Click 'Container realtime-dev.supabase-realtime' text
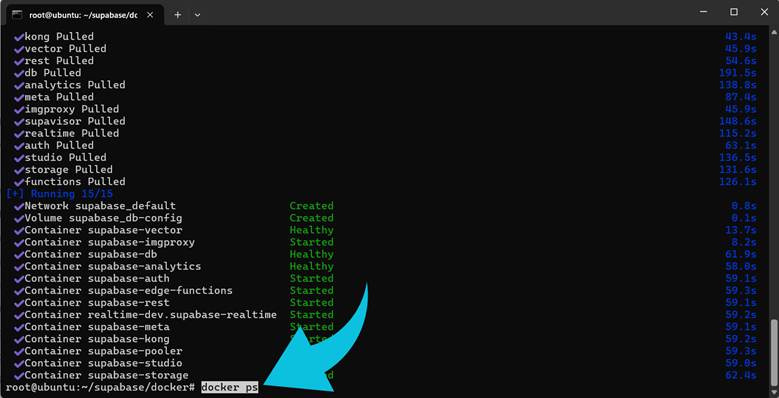Viewport: 779px width, 398px height. 151,315
